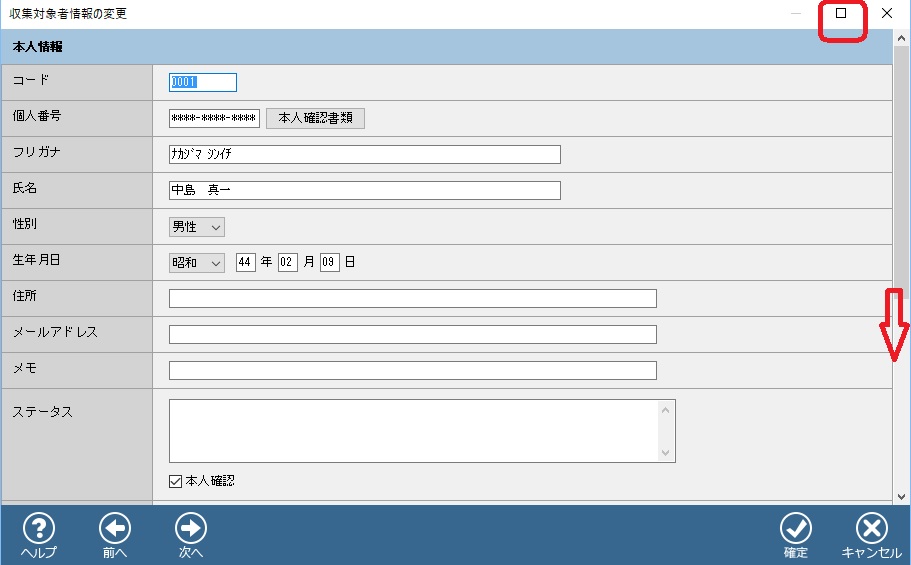Click the メモ text field
This screenshot has width=911, height=565.
point(412,370)
